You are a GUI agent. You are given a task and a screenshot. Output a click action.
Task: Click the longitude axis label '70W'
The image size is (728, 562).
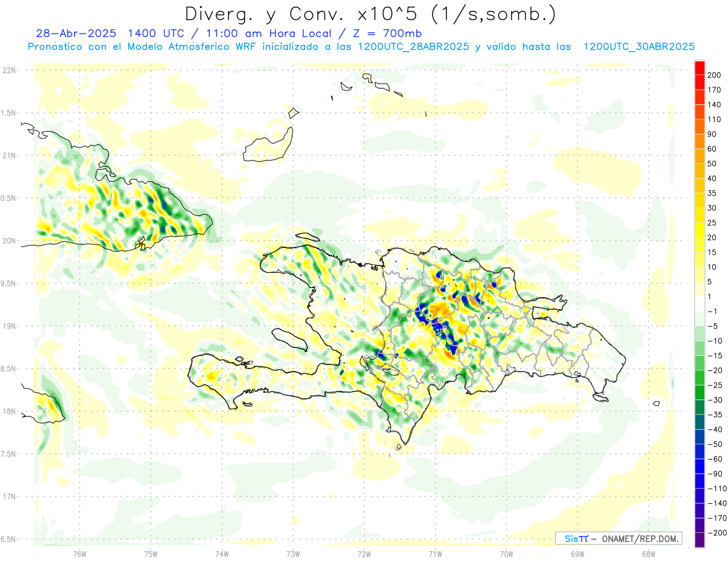tap(507, 554)
